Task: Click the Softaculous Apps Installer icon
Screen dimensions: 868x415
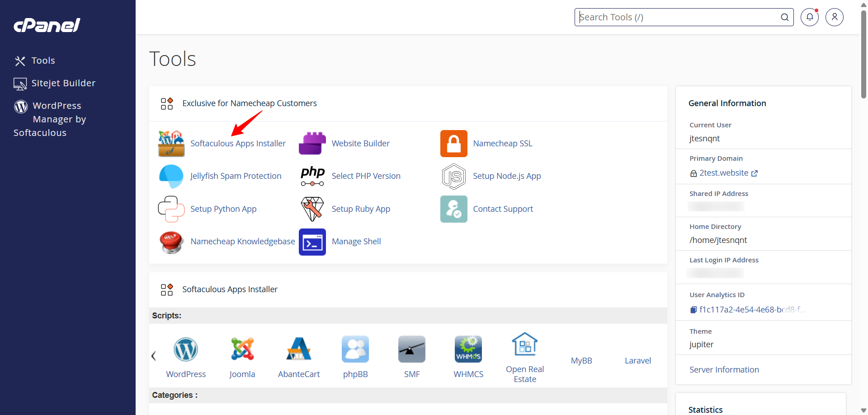Action: point(171,144)
